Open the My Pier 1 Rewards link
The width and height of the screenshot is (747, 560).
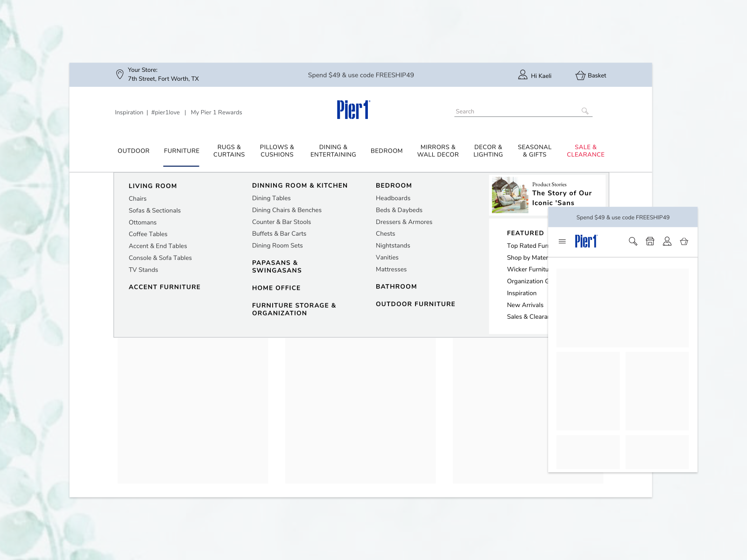pyautogui.click(x=216, y=112)
